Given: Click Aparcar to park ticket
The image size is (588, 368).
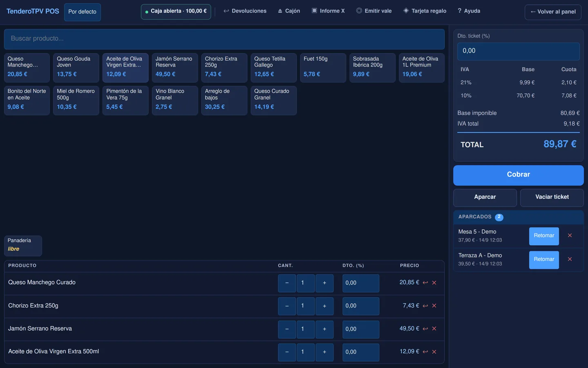Looking at the screenshot, I should [485, 197].
